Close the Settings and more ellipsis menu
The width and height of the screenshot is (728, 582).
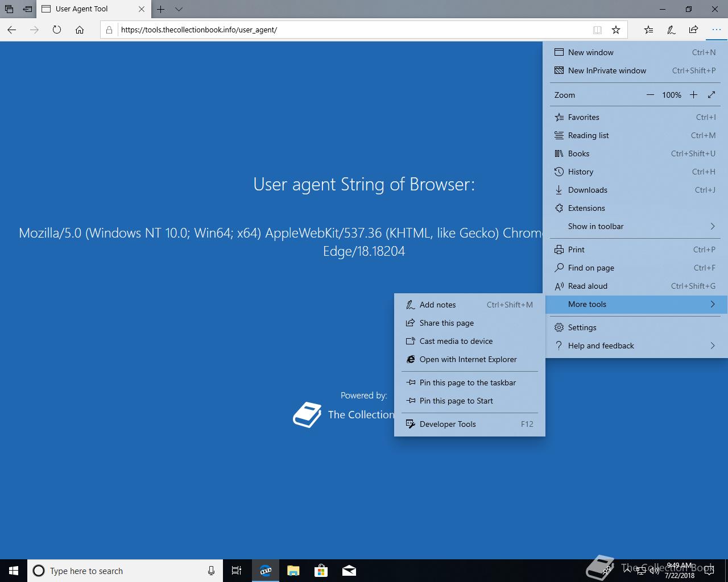click(716, 30)
